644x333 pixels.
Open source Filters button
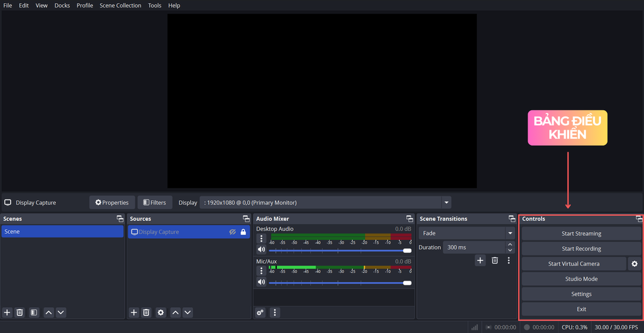[155, 202]
